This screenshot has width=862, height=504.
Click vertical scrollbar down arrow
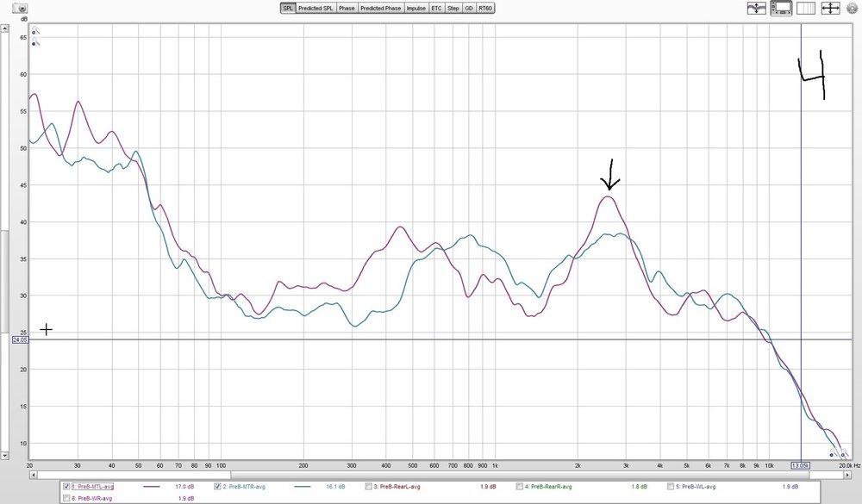4,456
